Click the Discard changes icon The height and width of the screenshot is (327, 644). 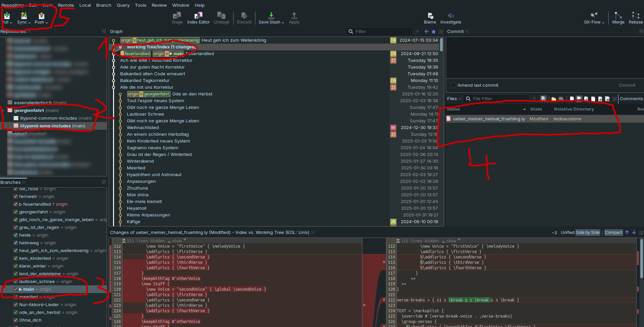tap(244, 16)
